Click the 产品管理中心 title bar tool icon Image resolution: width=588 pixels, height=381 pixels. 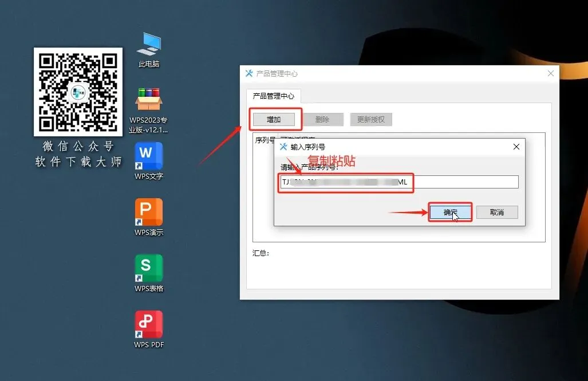point(249,73)
